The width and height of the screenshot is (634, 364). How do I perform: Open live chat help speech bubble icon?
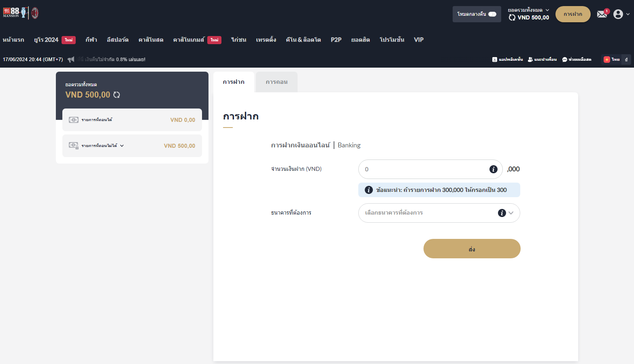point(564,60)
